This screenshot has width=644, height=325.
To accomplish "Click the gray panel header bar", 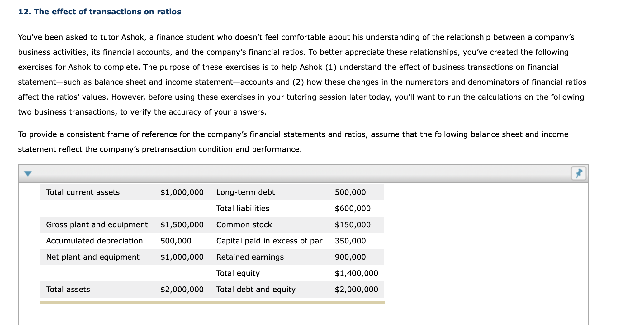I will [x=303, y=174].
